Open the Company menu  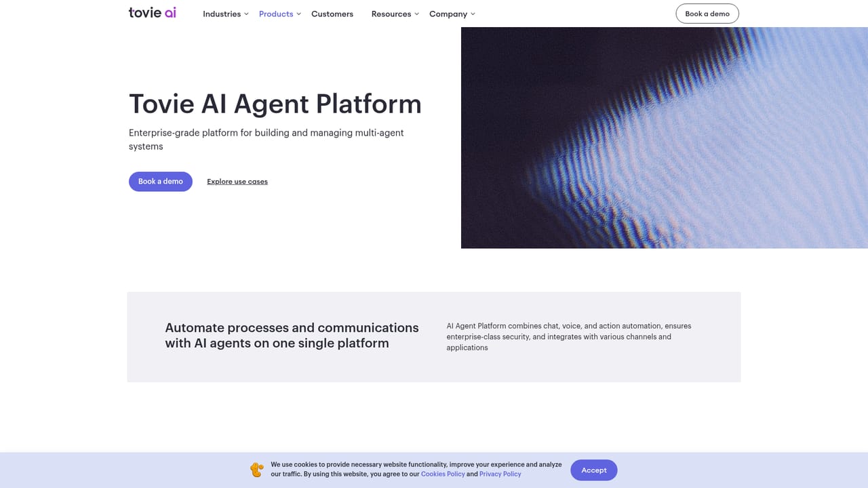pos(448,14)
